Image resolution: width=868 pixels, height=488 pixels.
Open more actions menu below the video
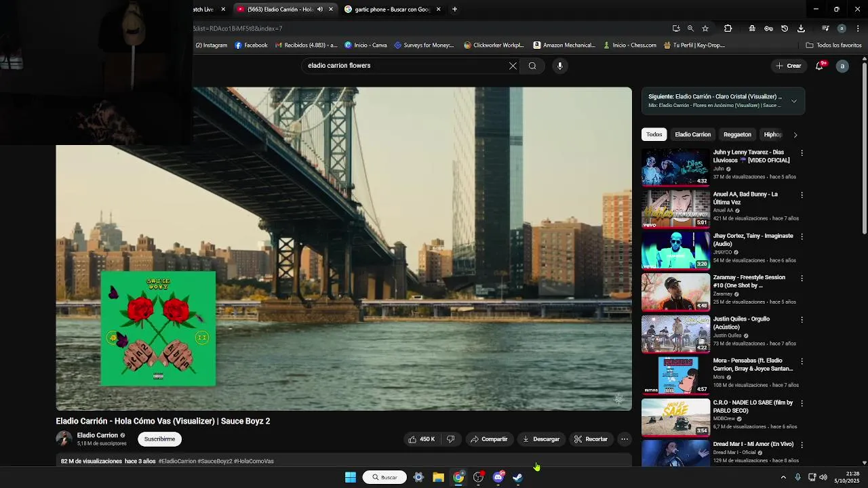pos(625,439)
